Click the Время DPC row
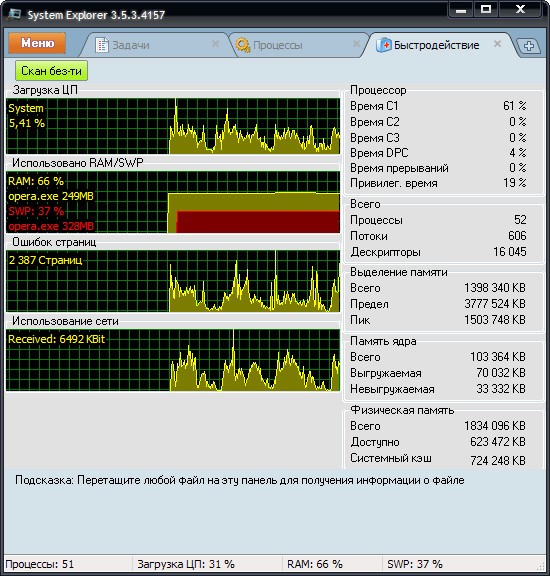 438,153
